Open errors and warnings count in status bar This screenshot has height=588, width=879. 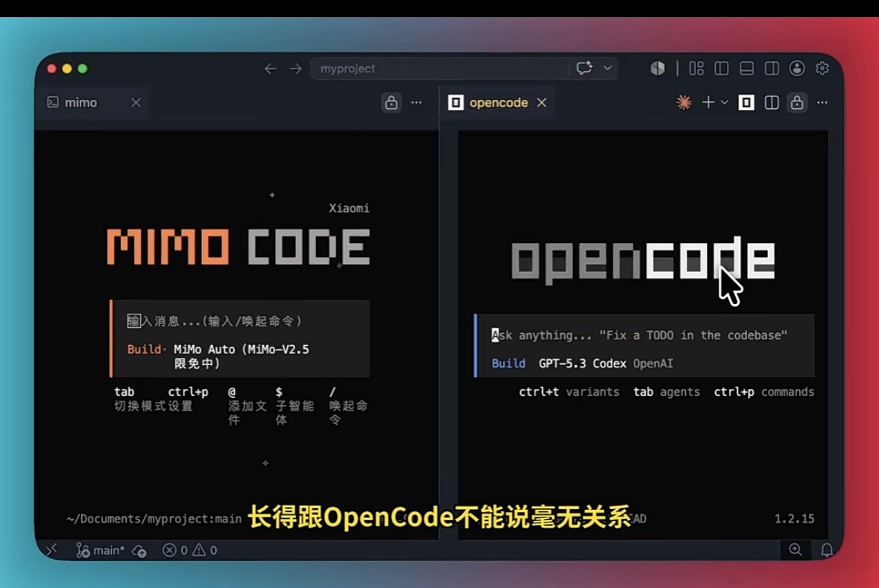[189, 551]
